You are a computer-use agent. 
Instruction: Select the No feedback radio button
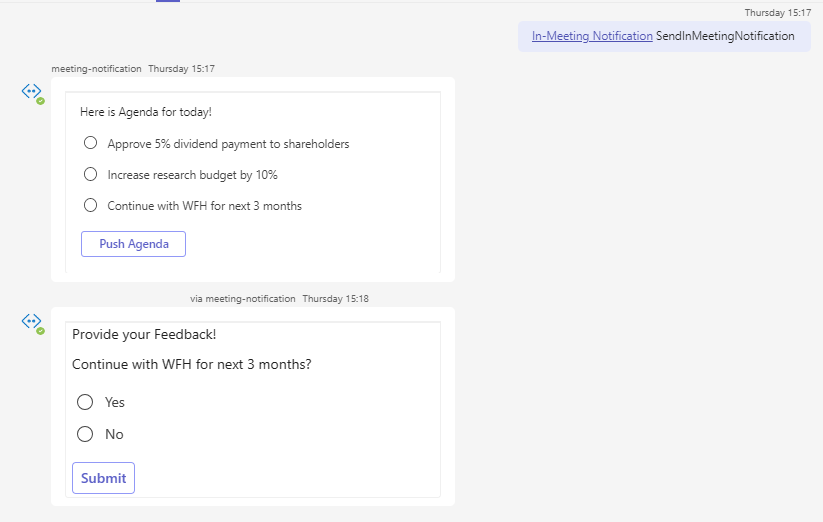click(85, 434)
